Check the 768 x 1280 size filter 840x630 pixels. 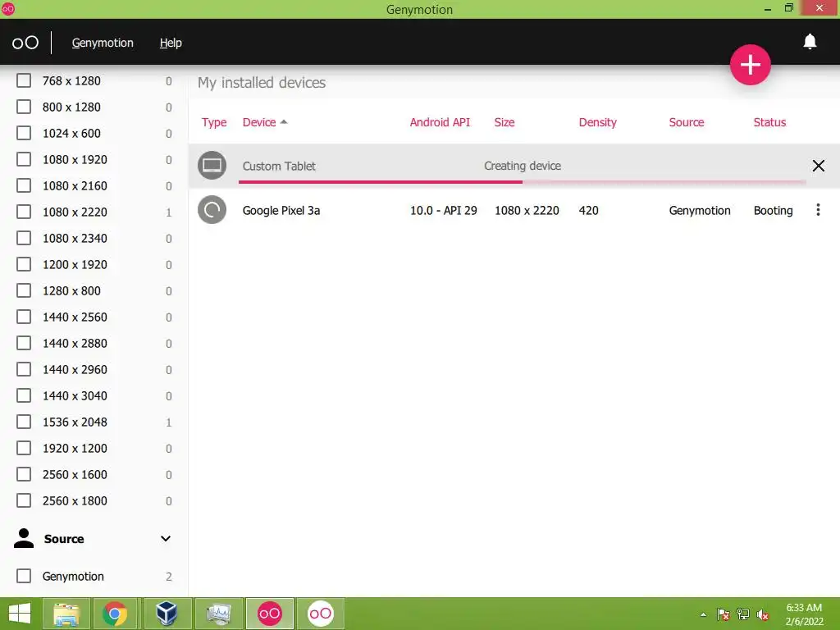pyautogui.click(x=24, y=80)
